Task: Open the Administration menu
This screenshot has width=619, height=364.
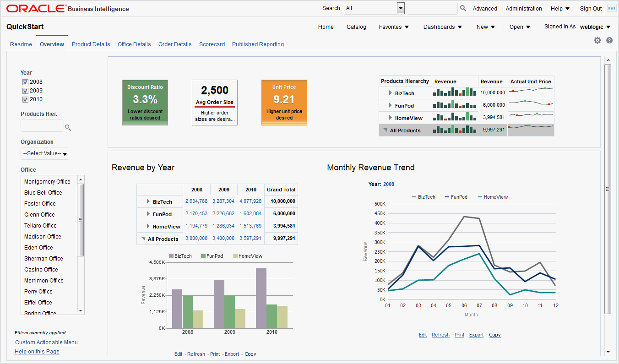Action: point(523,8)
